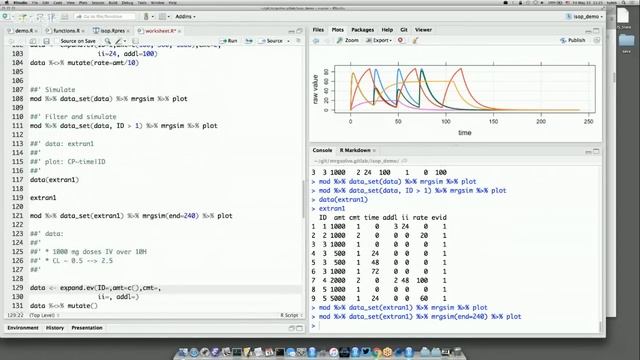Click the Twitter icon in the Dock
The width and height of the screenshot is (640, 360).
coord(365,351)
